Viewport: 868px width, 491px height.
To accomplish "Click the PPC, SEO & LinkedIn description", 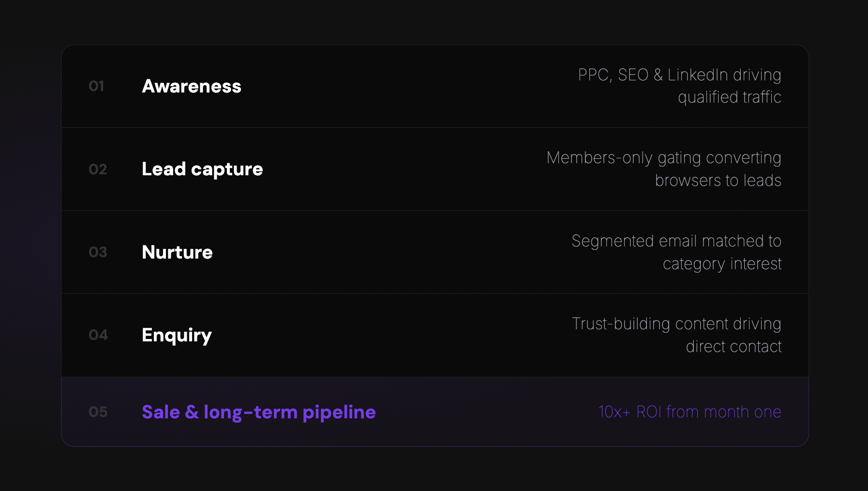I will click(x=679, y=86).
